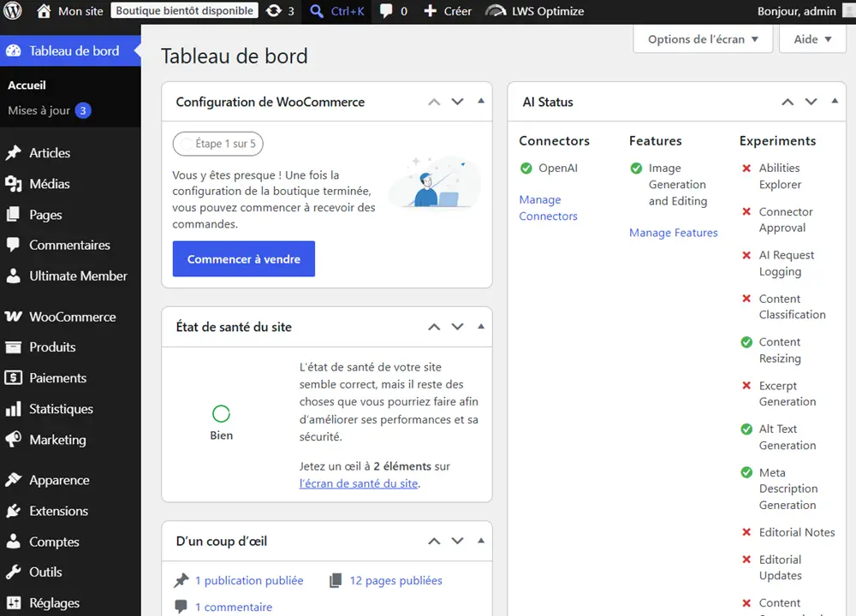This screenshot has width=856, height=616.
Task: Collapse the D'un coup d'œil panel
Action: [481, 541]
